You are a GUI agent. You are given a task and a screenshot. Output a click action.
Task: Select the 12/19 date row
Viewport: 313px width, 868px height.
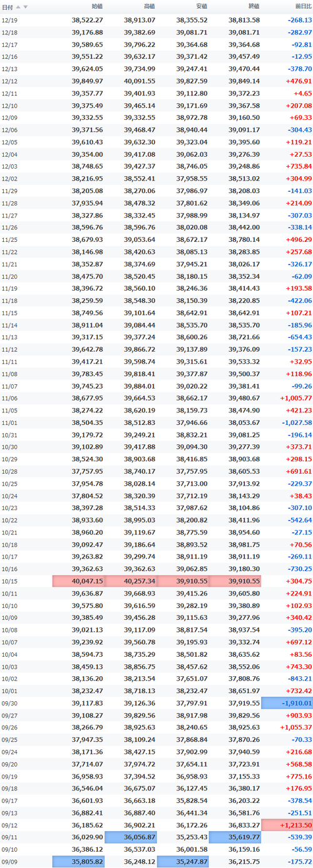tap(156, 20)
